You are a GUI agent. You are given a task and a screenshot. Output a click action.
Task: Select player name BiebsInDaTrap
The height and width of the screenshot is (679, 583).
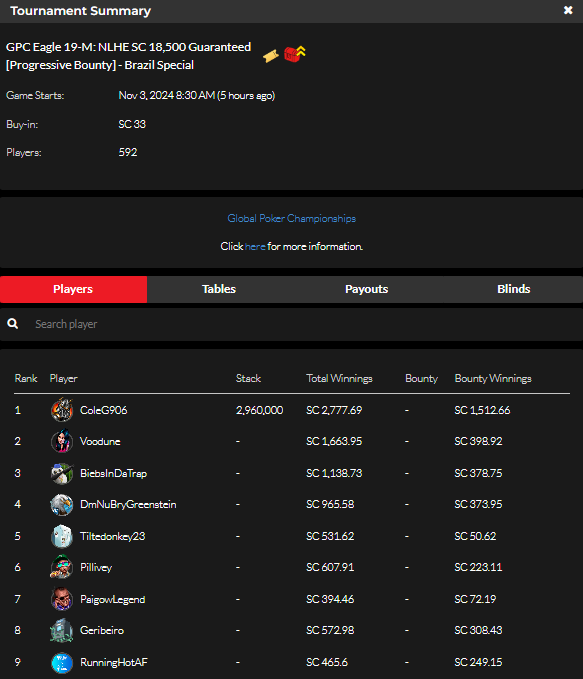[x=113, y=473]
